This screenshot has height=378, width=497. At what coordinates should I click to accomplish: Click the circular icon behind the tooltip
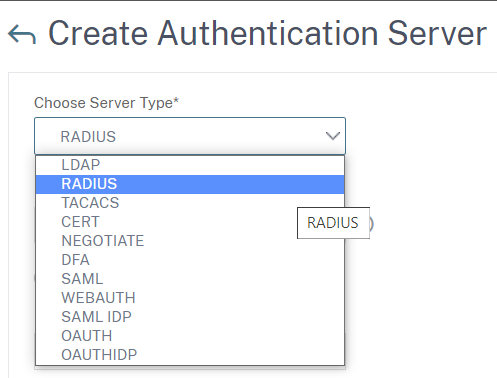[371, 223]
